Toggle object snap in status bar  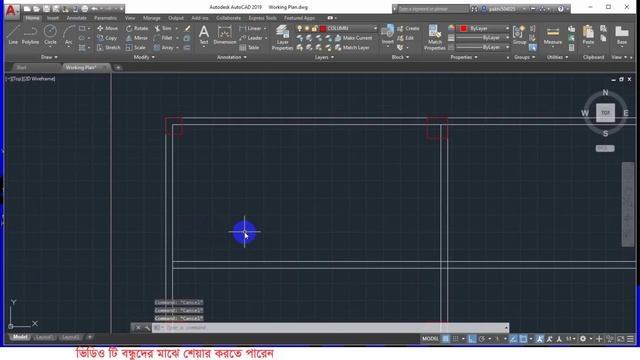523,339
